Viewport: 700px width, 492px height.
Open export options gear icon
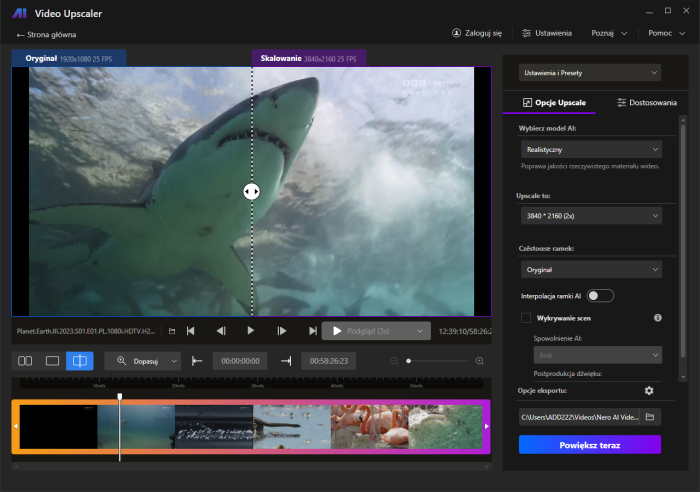649,391
